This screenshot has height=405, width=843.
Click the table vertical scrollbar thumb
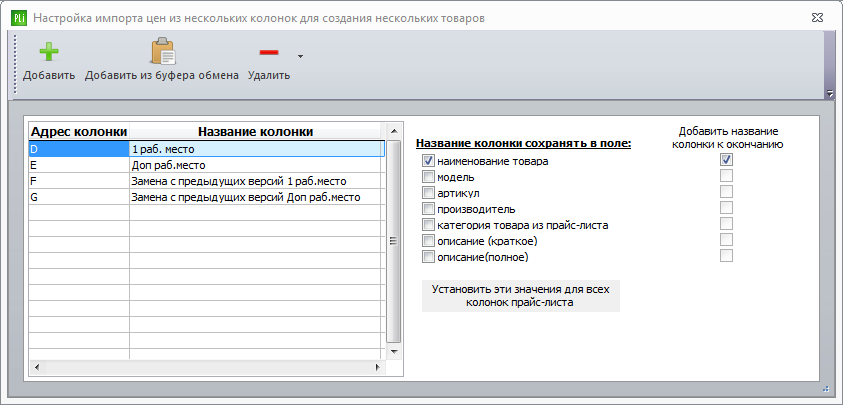[x=393, y=241]
